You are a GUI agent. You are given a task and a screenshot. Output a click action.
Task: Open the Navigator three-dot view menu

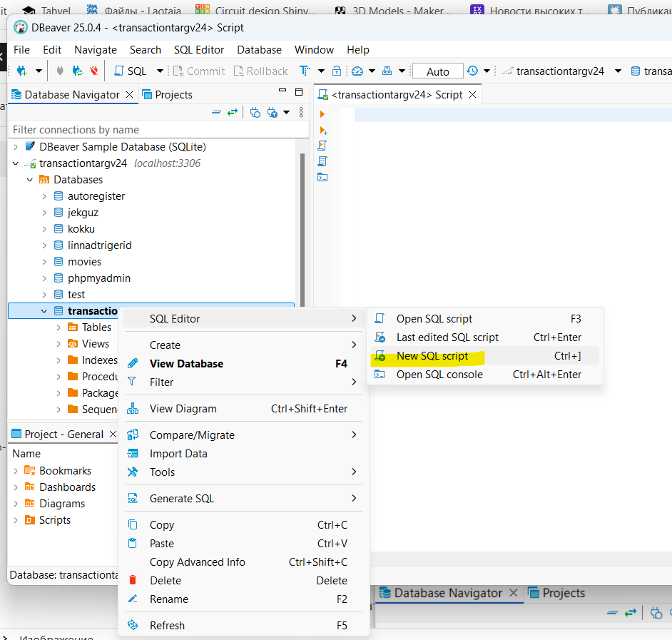pyautogui.click(x=301, y=112)
